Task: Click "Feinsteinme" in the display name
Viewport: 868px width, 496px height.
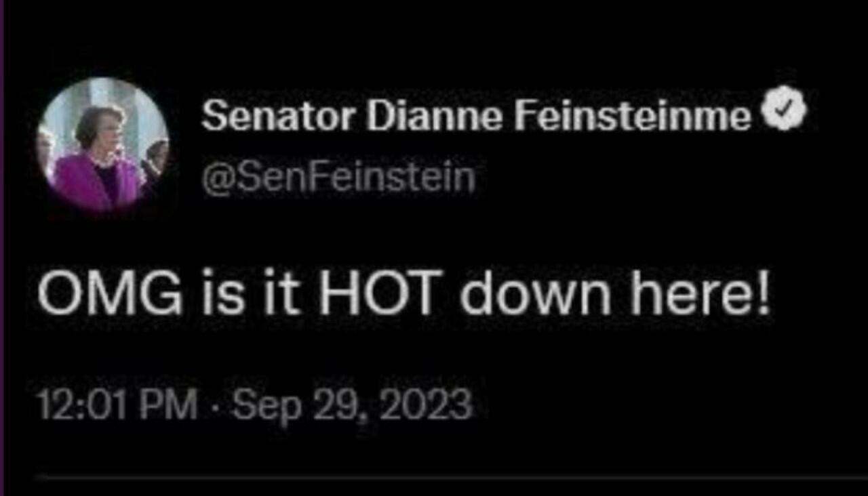Action: 633,117
